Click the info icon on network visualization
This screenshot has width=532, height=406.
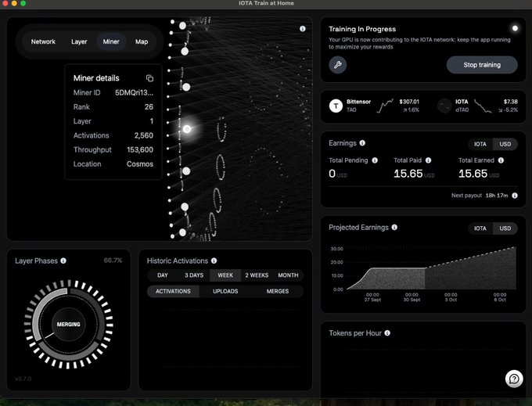click(303, 29)
